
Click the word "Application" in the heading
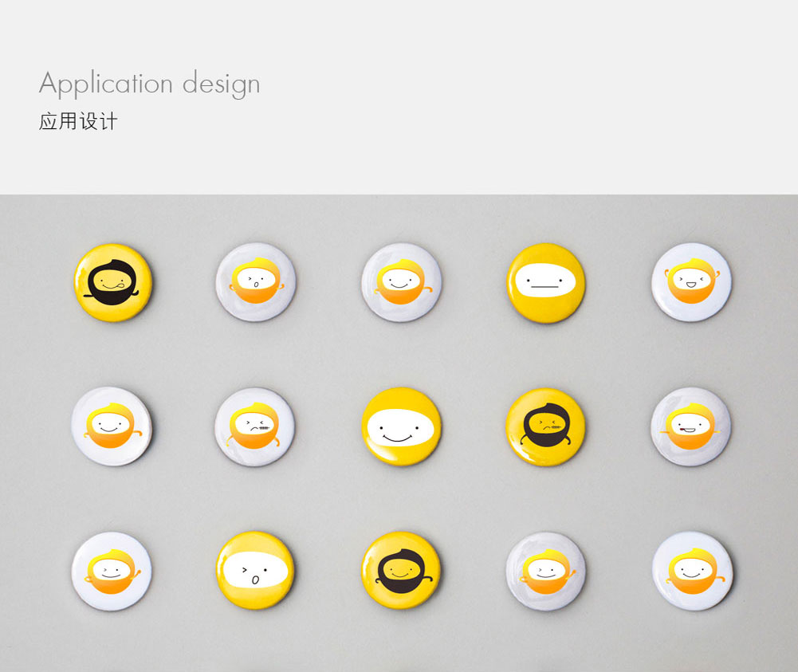106,84
